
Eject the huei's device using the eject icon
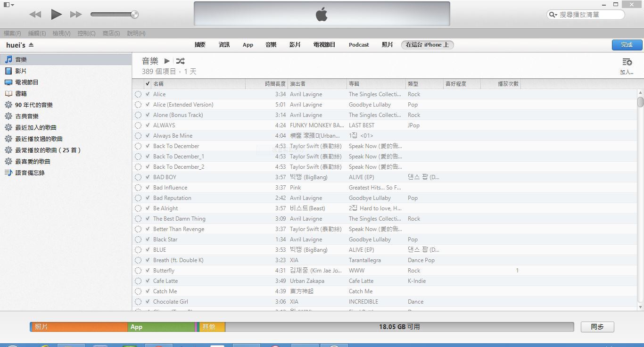click(x=31, y=45)
